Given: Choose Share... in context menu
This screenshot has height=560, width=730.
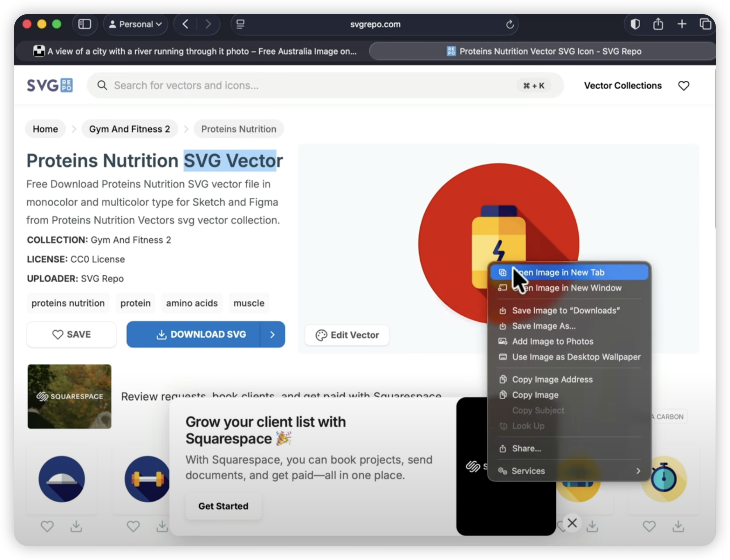Looking at the screenshot, I should point(569,448).
